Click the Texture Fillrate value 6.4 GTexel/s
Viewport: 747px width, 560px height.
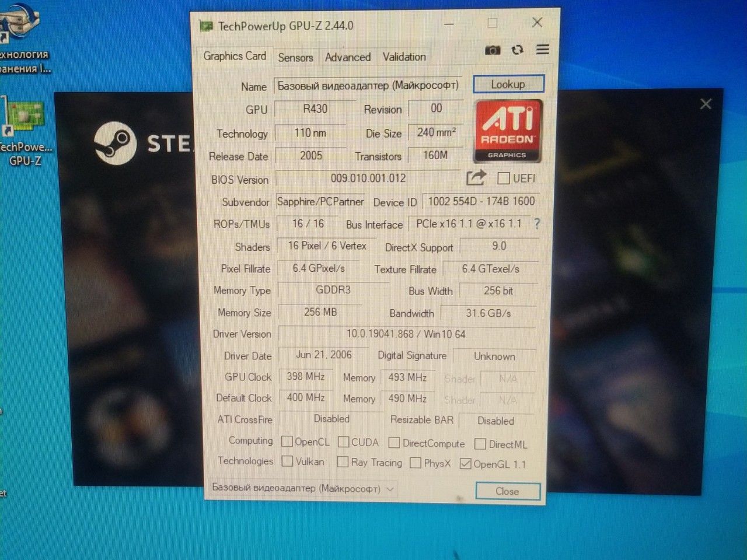click(490, 269)
